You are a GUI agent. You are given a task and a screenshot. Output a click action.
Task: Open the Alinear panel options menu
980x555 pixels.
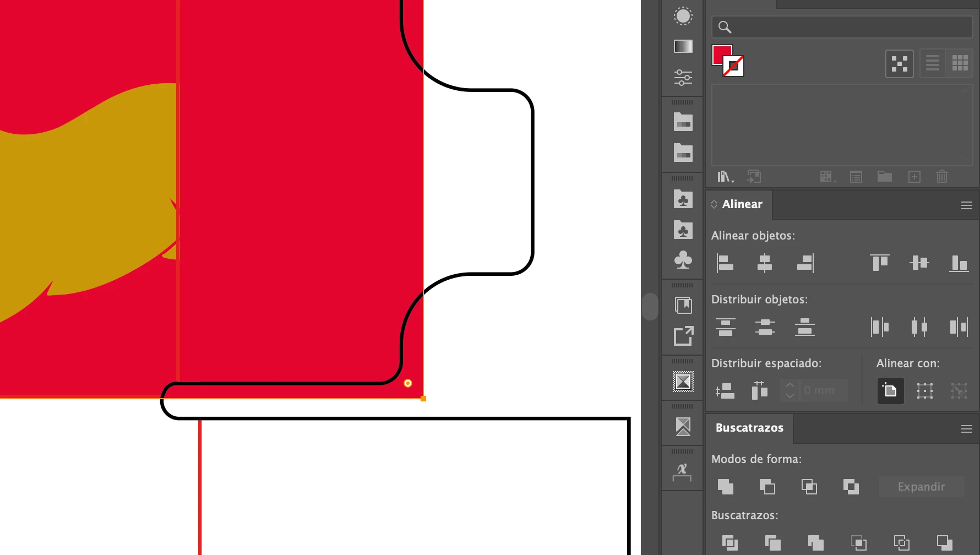pyautogui.click(x=966, y=205)
